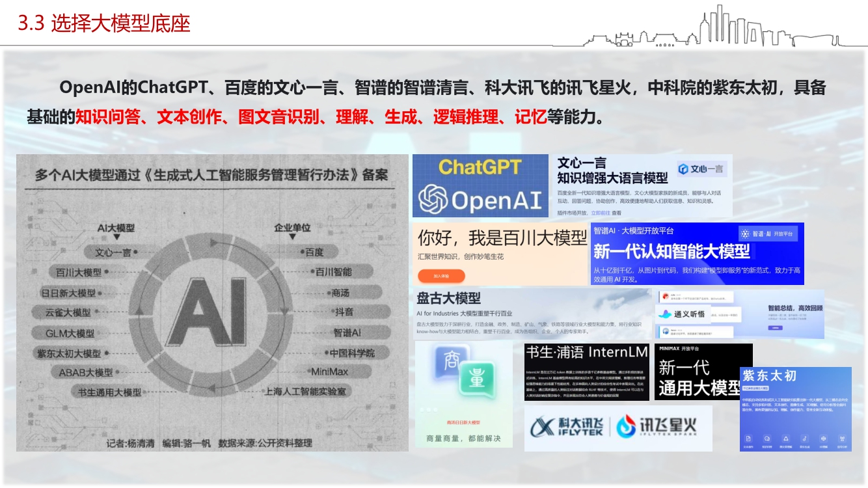Click the OpenAI knot logo

click(x=434, y=198)
